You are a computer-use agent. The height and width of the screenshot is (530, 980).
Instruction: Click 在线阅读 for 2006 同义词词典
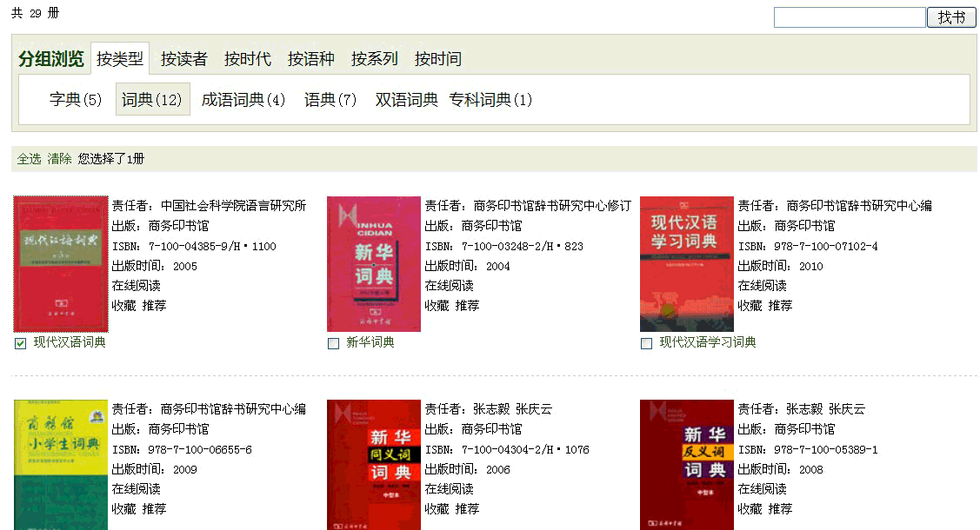tap(450, 489)
